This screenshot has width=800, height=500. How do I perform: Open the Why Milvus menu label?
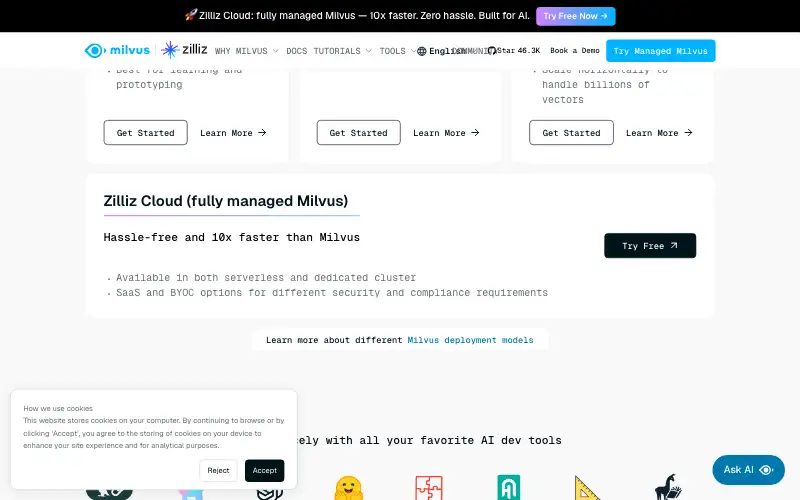[241, 51]
